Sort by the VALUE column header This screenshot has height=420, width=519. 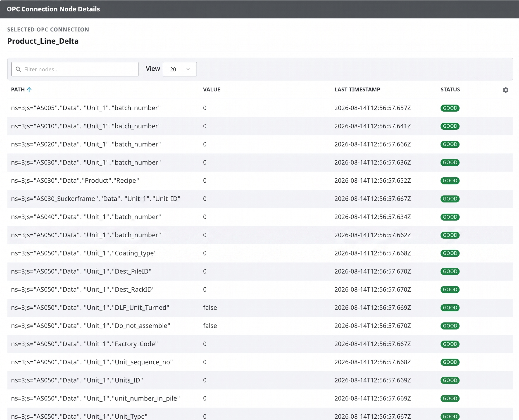click(212, 90)
